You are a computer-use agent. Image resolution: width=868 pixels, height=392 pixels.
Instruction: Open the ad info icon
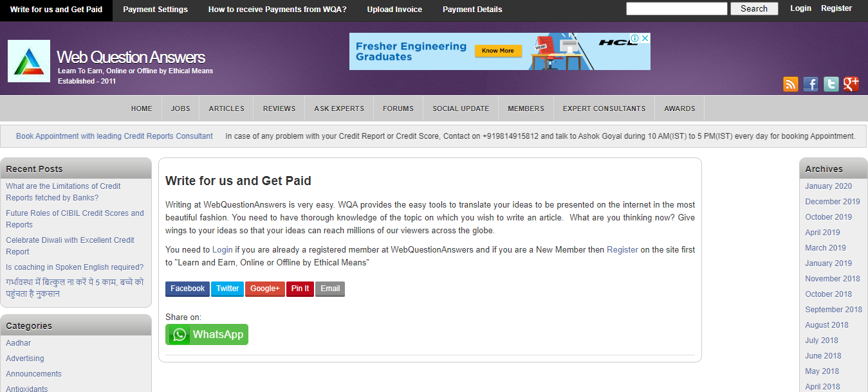click(635, 39)
